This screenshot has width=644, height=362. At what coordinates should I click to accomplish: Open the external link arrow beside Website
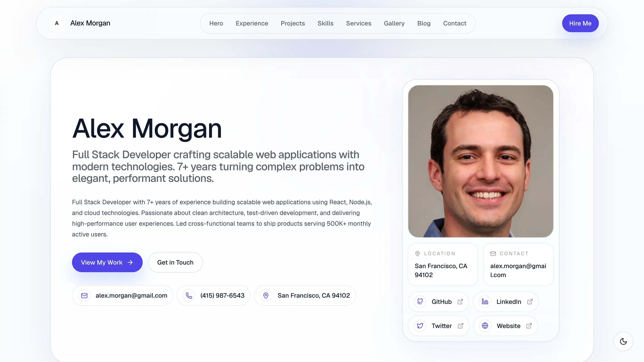pos(529,326)
